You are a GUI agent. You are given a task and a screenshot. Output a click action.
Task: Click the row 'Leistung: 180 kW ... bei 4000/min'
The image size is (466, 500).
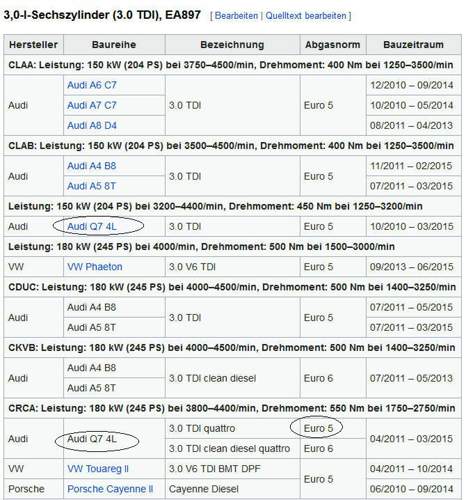tap(232, 247)
